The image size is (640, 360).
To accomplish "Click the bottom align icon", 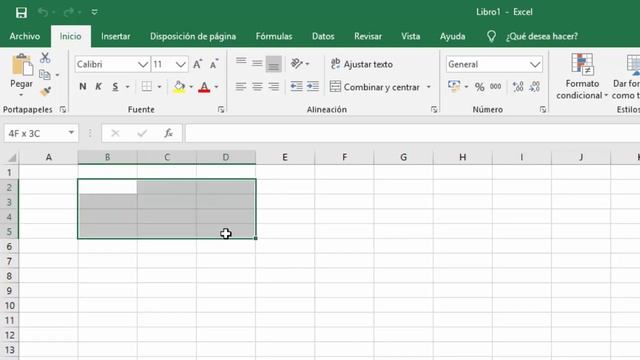I will tap(273, 64).
